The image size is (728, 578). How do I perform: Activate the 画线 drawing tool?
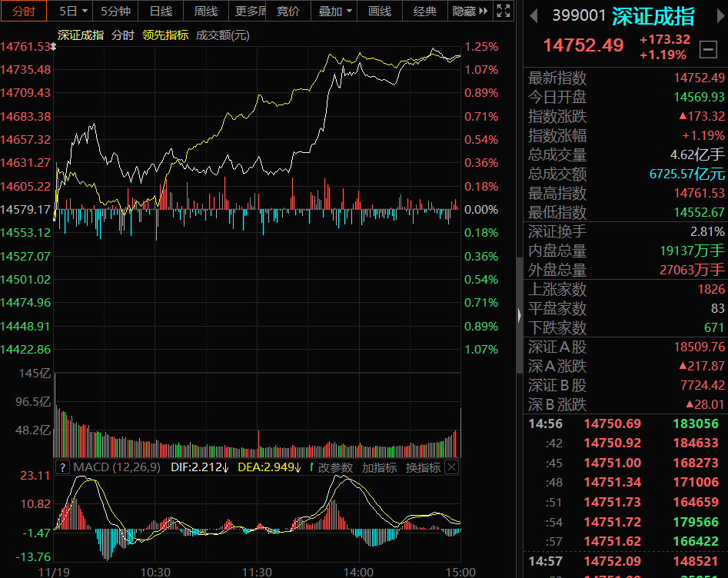click(379, 11)
